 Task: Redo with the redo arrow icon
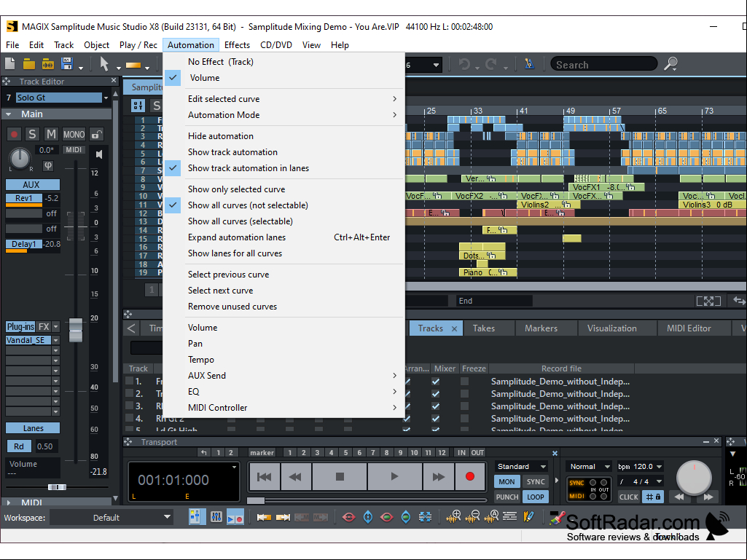(491, 64)
